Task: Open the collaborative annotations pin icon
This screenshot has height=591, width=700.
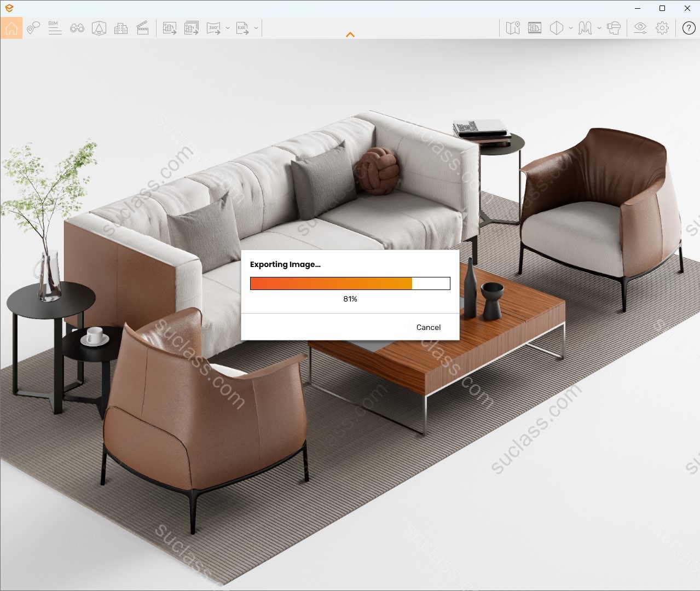Action: coord(33,28)
